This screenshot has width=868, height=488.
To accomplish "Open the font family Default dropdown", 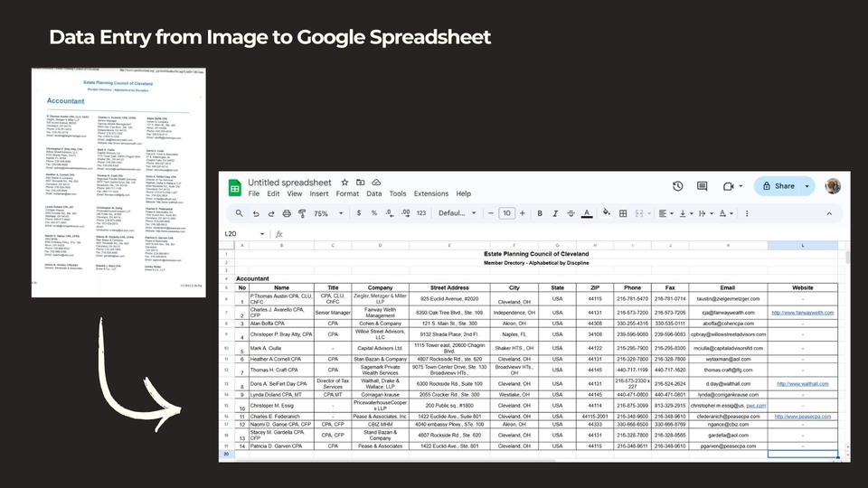I will (458, 213).
